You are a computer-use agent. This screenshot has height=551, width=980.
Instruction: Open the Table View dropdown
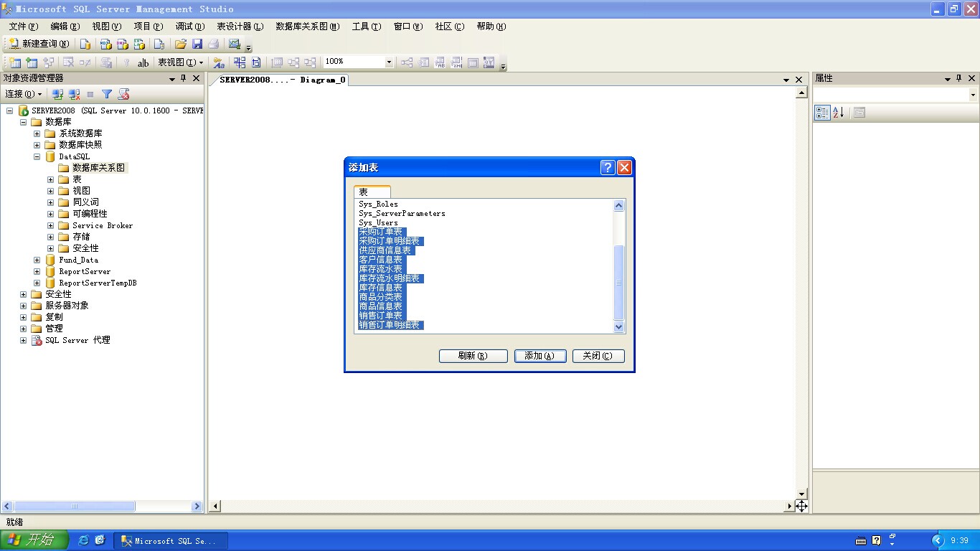181,62
